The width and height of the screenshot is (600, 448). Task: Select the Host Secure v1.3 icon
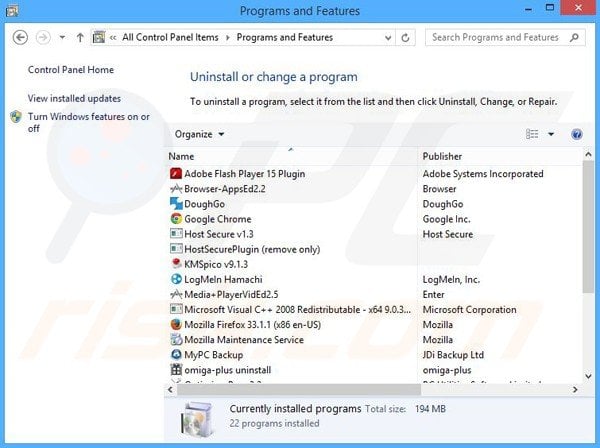(x=176, y=234)
